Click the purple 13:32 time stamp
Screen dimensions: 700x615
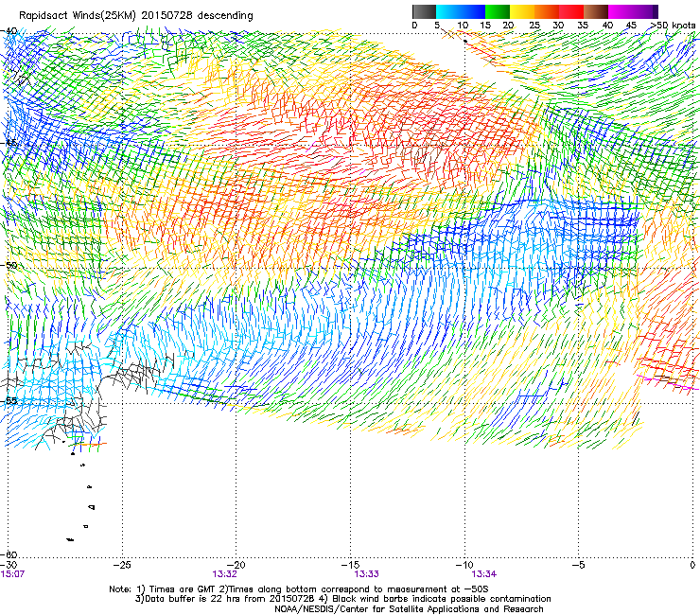click(224, 574)
